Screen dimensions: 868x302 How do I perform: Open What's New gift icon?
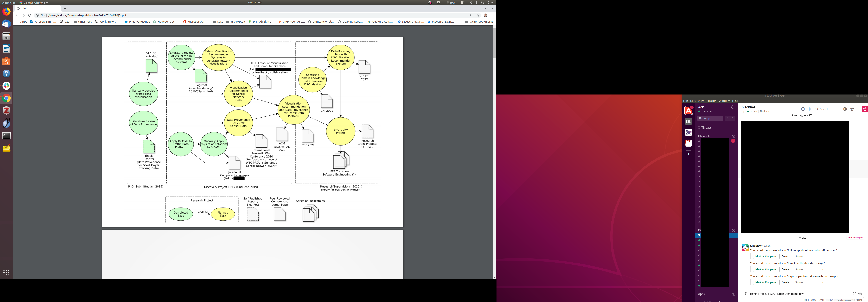click(865, 109)
